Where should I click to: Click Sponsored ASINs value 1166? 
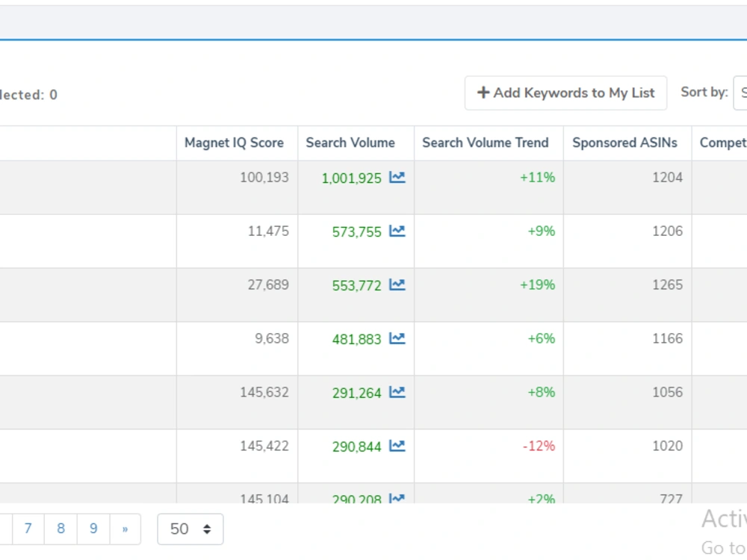click(x=667, y=339)
